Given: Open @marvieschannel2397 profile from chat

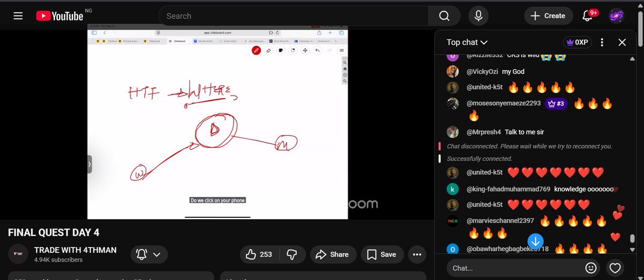Looking at the screenshot, I should 500,221.
